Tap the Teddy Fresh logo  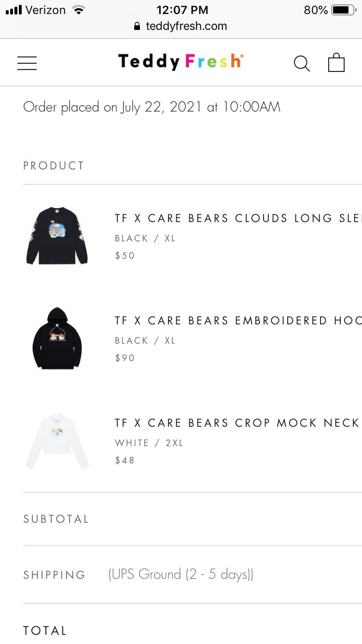click(x=181, y=62)
